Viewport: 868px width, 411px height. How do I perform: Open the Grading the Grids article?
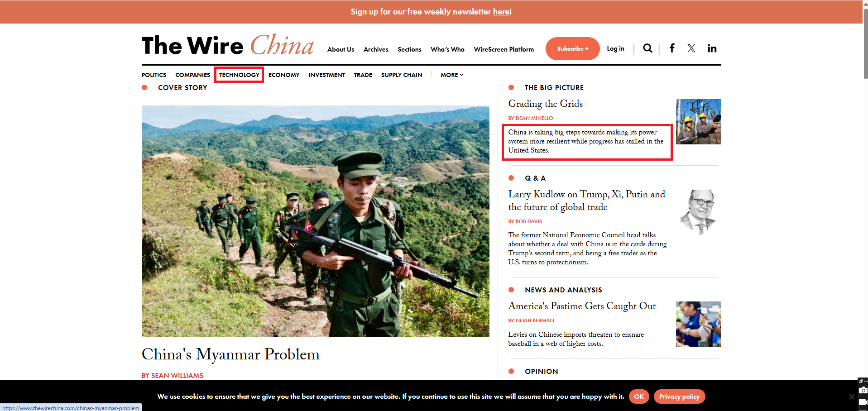point(545,104)
